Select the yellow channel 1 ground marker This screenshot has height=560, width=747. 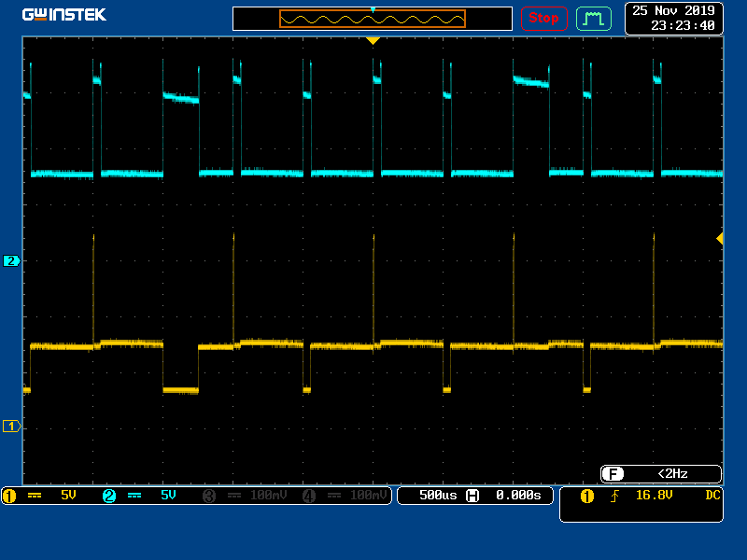pyautogui.click(x=11, y=427)
